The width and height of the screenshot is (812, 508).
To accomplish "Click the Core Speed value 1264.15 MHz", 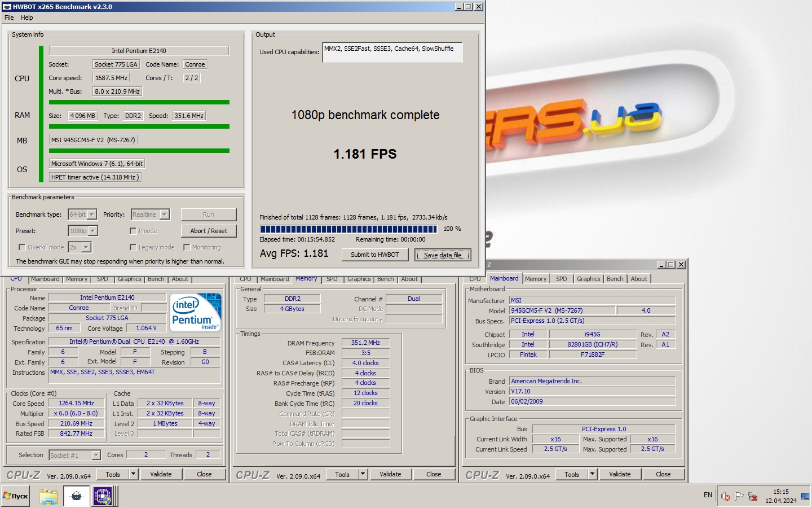I will [x=77, y=403].
